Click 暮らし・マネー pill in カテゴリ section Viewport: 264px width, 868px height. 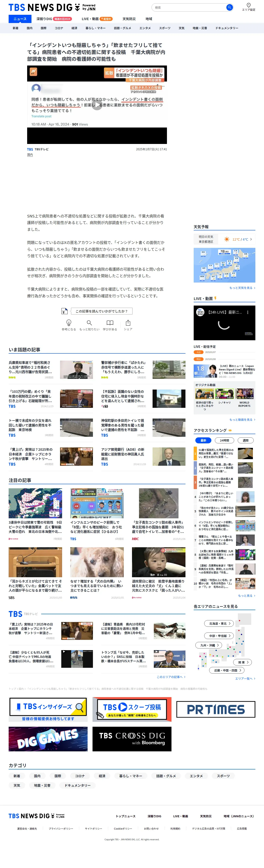click(131, 776)
